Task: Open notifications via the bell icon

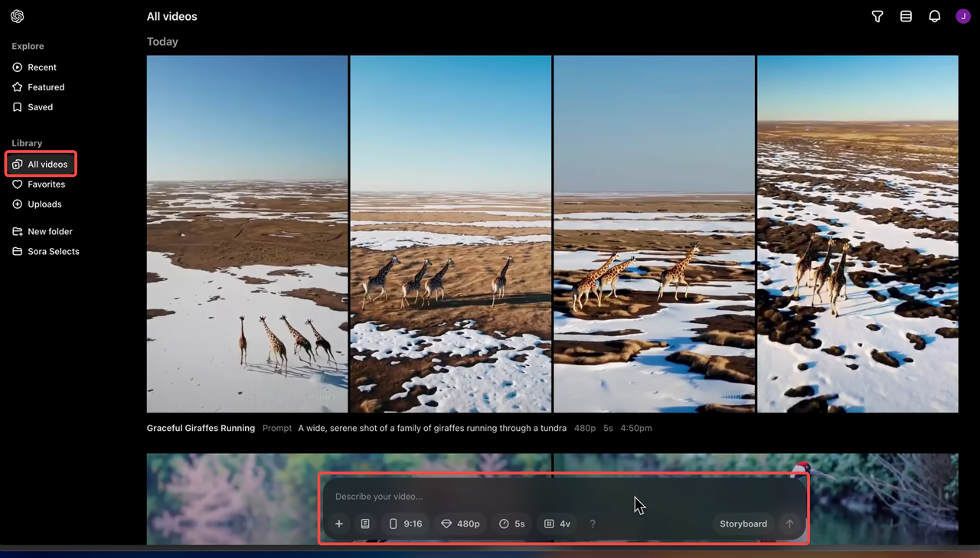Action: (934, 16)
